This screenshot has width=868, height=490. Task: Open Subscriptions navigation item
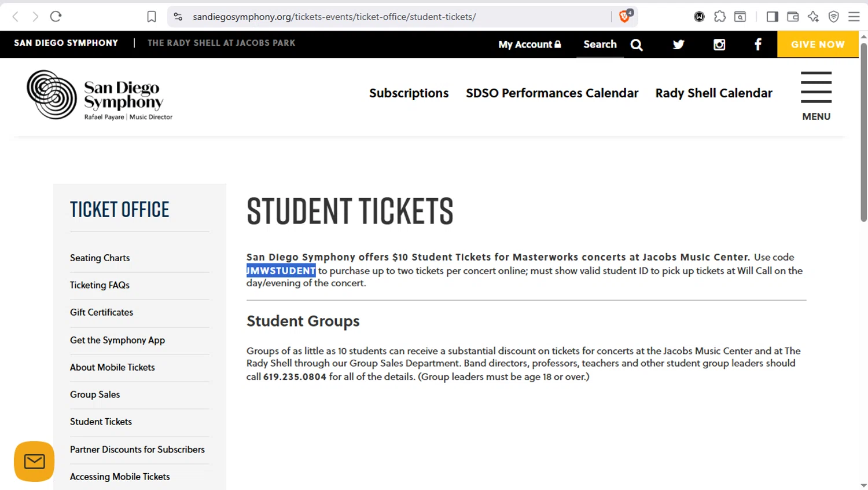(409, 93)
